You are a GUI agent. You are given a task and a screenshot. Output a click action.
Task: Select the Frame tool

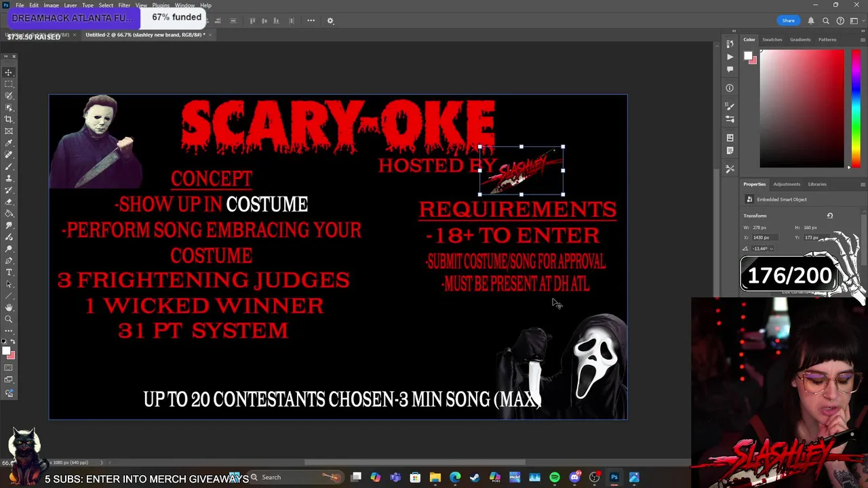point(9,131)
